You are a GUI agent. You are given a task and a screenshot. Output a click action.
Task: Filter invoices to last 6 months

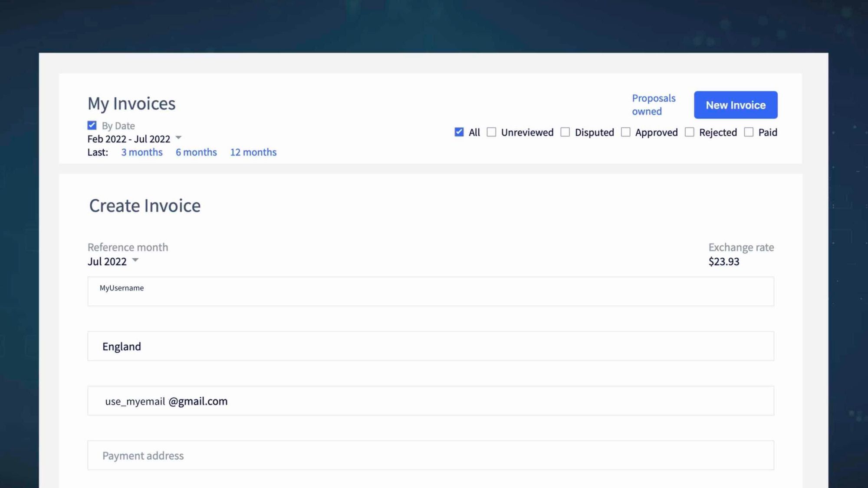[196, 152]
